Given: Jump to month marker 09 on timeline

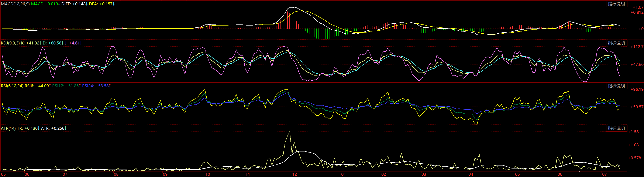Looking at the screenshot, I should coord(165,174).
